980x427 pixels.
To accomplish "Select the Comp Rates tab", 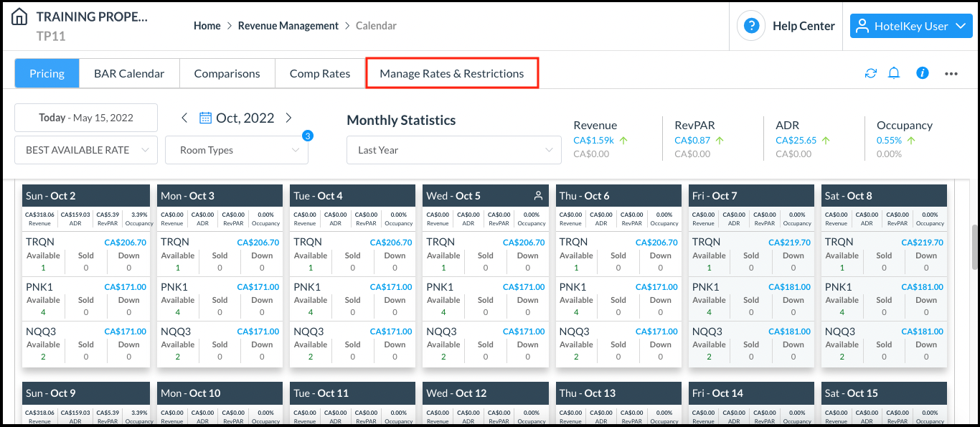I will [319, 72].
